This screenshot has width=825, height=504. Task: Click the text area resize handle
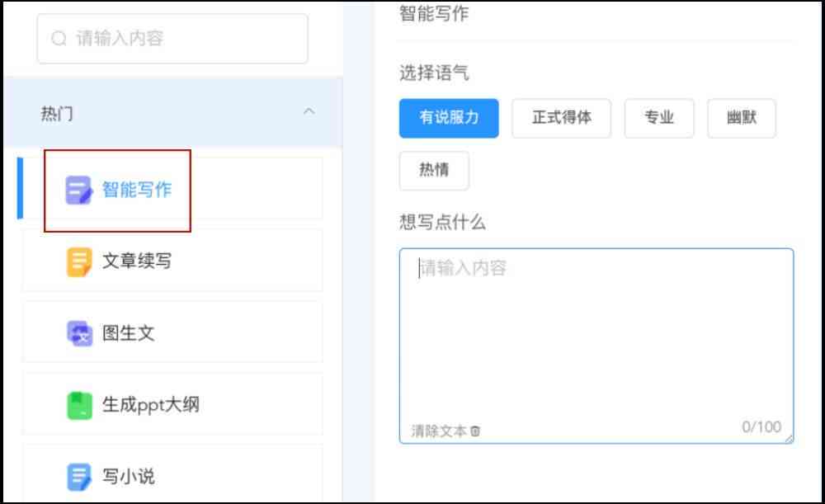(789, 439)
